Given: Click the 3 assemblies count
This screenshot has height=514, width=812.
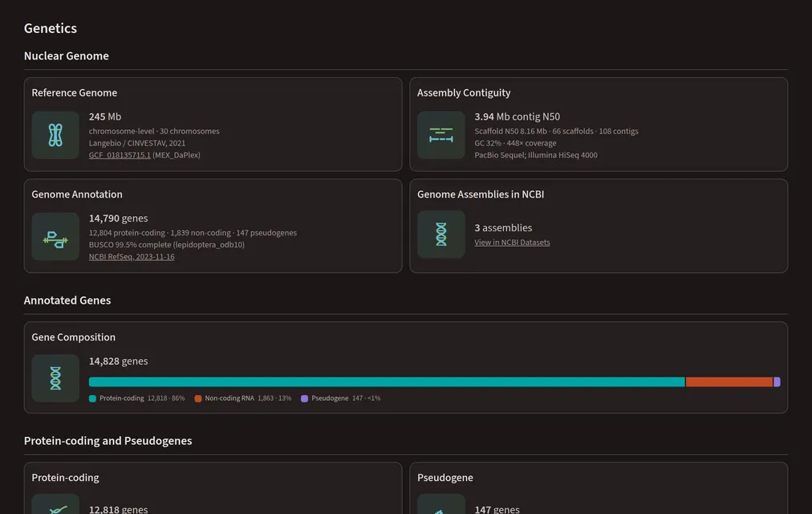Looking at the screenshot, I should coord(503,228).
